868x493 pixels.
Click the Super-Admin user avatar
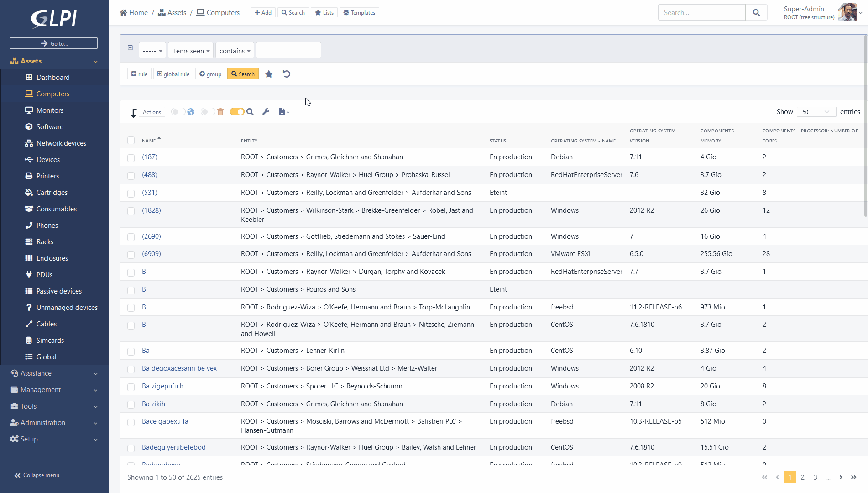(847, 13)
